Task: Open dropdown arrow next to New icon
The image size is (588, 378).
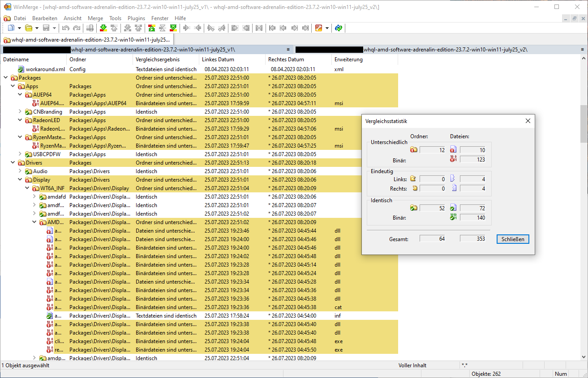Action: click(19, 28)
